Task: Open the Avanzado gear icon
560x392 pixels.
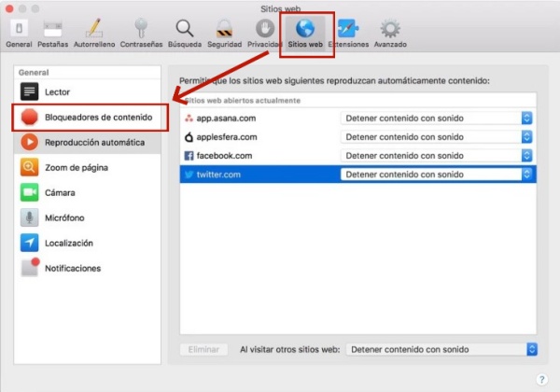Action: 390,29
